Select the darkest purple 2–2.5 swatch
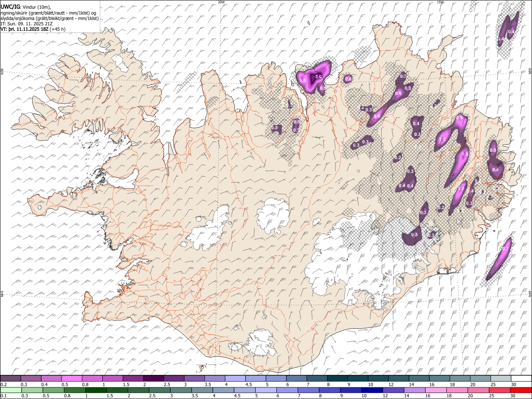The width and height of the screenshot is (532, 399). [x=153, y=378]
